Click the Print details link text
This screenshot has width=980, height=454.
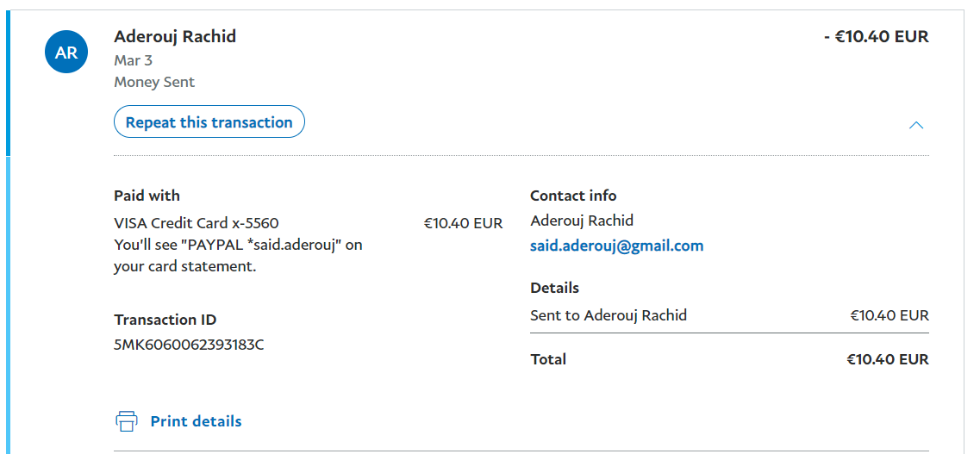coord(196,421)
